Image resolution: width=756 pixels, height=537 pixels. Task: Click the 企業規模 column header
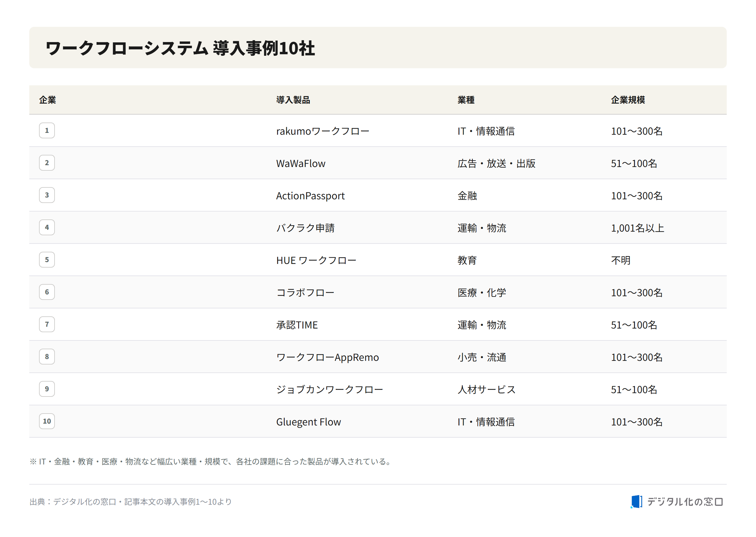[628, 100]
